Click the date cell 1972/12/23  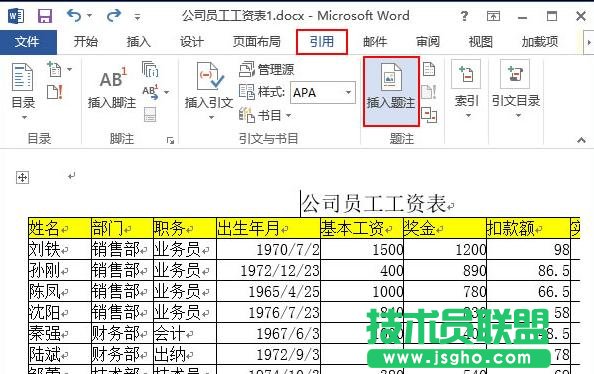tap(268, 270)
